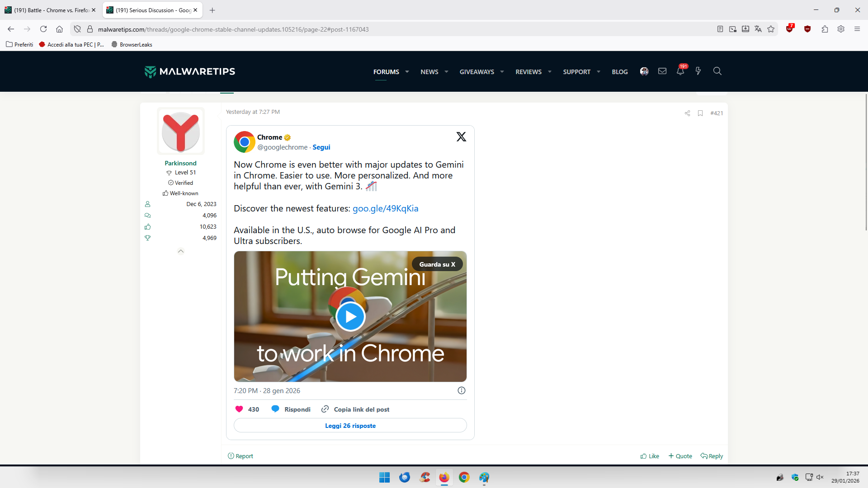The image size is (868, 488).
Task: Open the browser home page
Action: pyautogui.click(x=59, y=29)
